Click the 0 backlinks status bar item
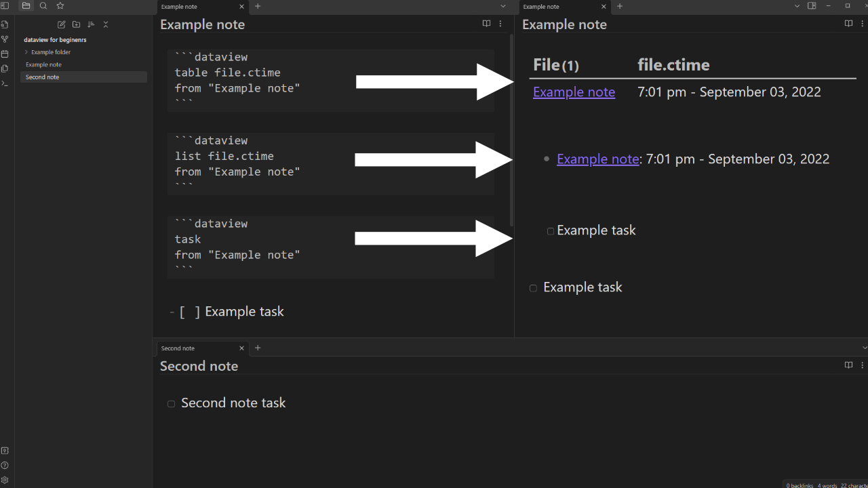This screenshot has width=868, height=488. (x=800, y=485)
